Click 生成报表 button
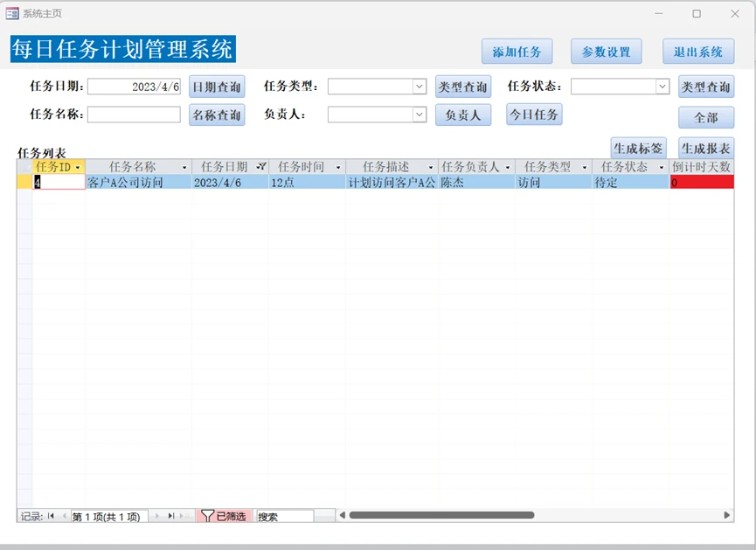This screenshot has width=756, height=550. pyautogui.click(x=706, y=148)
